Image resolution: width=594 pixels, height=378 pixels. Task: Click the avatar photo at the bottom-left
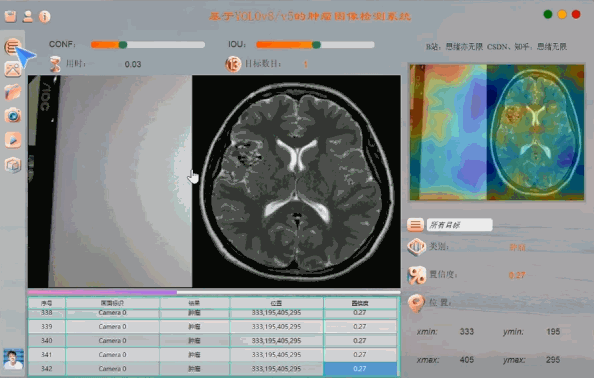tap(13, 359)
